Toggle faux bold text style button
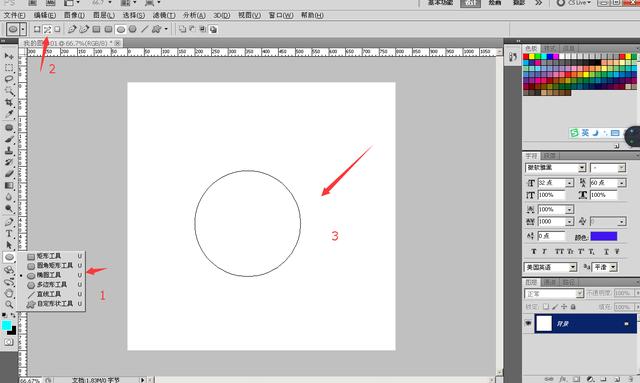The width and height of the screenshot is (640, 383). 534,252
